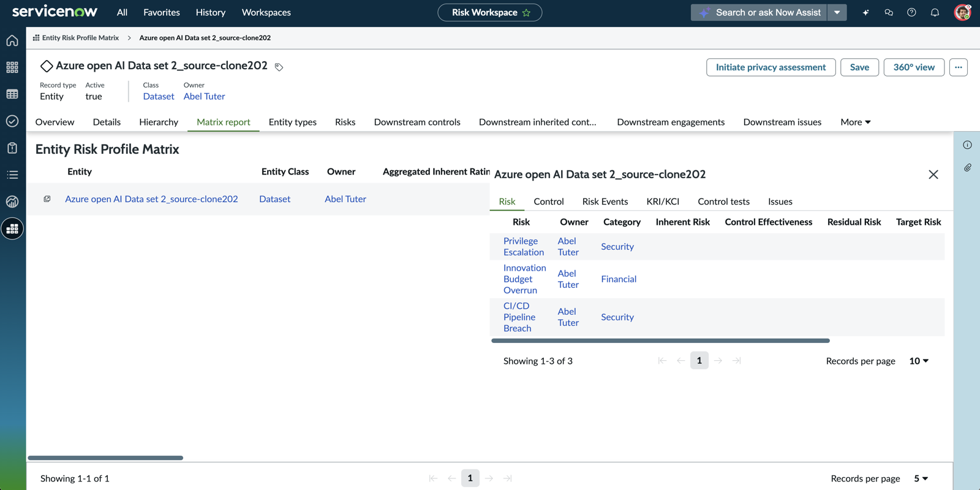Viewport: 980px width, 490px height.
Task: Add a tag using the tag icon
Action: [279, 67]
